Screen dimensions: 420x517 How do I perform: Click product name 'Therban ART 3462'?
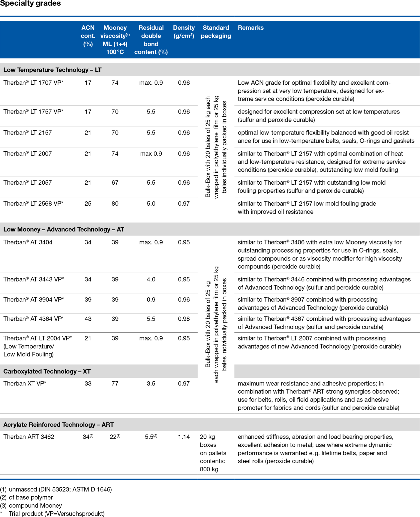coord(29,437)
